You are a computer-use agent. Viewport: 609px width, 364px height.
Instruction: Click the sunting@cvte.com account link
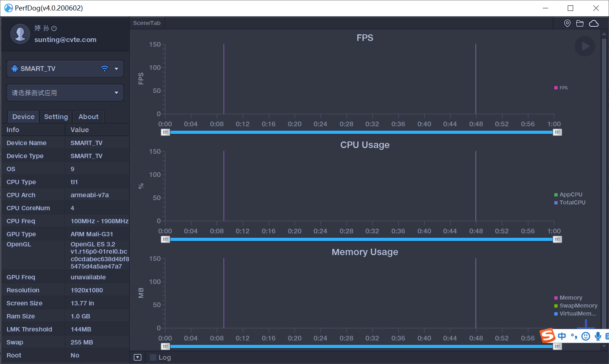[x=66, y=39]
